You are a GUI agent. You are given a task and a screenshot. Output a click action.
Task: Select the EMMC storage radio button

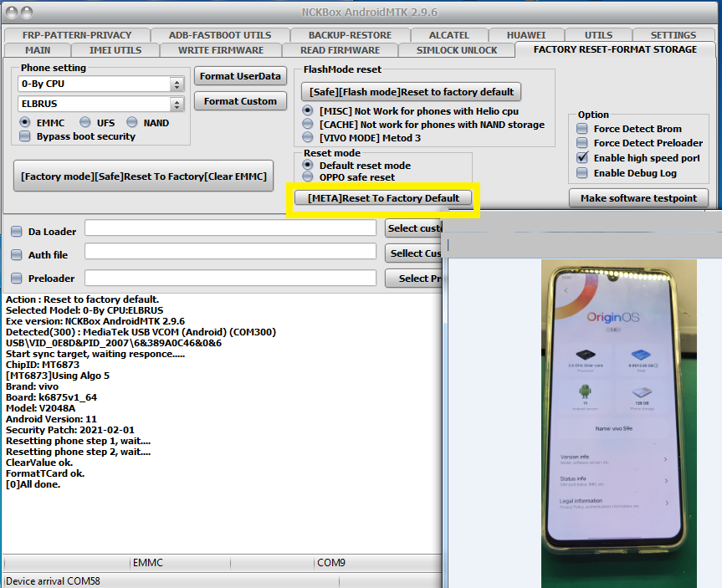pos(25,122)
